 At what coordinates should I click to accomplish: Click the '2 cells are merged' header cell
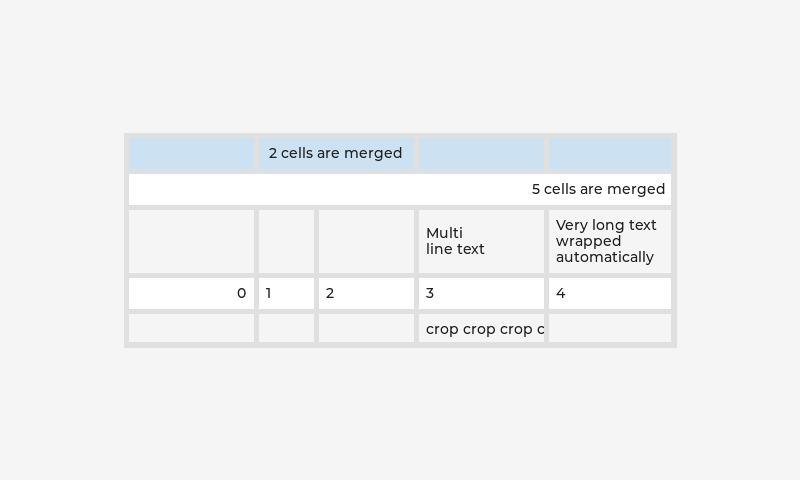pyautogui.click(x=336, y=153)
